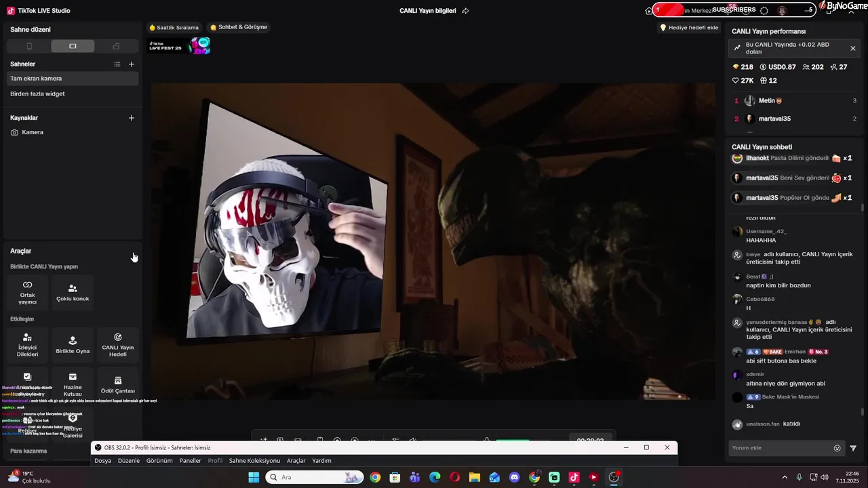Click the martaval35 Popüler Ol gift message
Viewport: 868px width, 488px height.
(x=792, y=197)
